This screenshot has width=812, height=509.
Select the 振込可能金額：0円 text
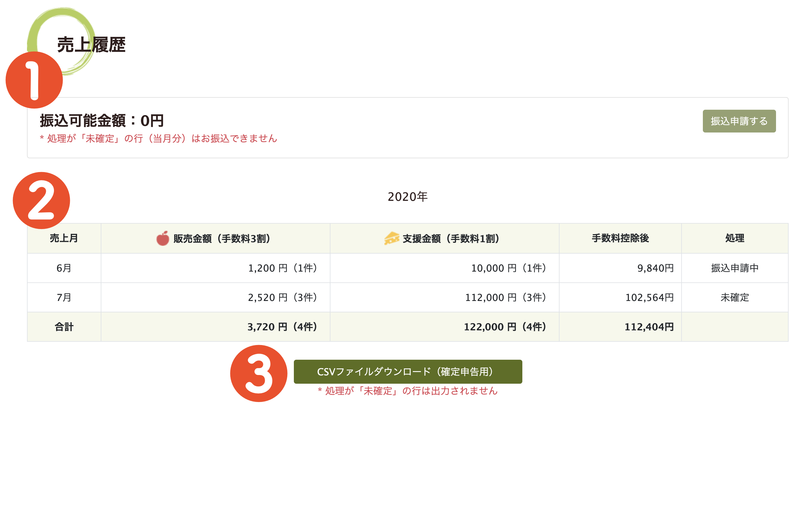click(102, 121)
